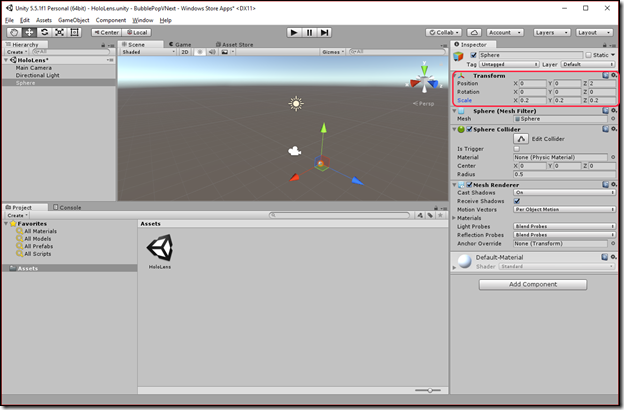Image resolution: width=624 pixels, height=410 pixels.
Task: Switch to the Console tab
Action: pos(67,207)
